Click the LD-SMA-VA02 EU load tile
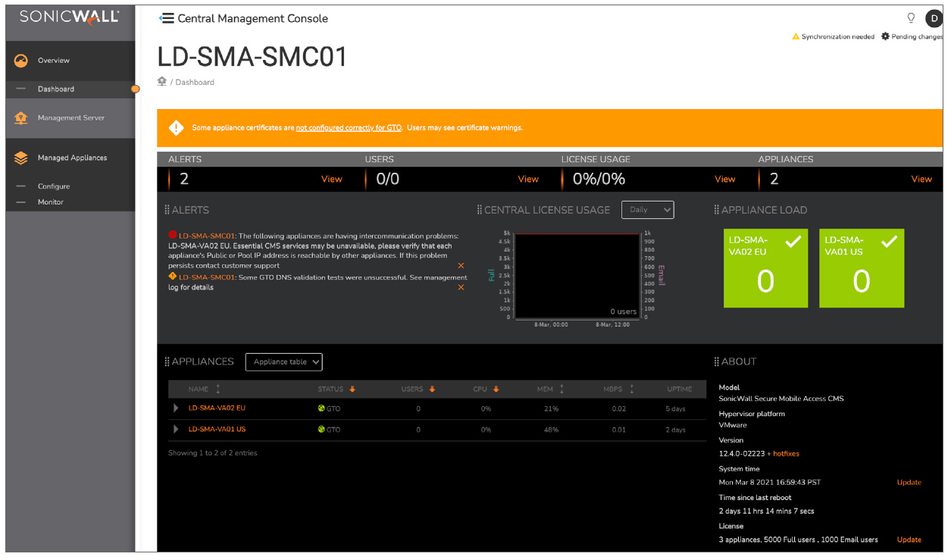Image resolution: width=951 pixels, height=560 pixels. click(x=765, y=268)
